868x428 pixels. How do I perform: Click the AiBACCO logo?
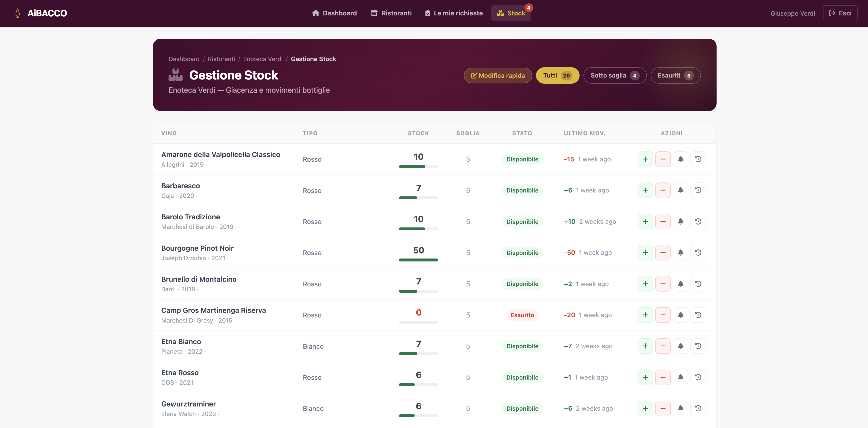click(41, 13)
